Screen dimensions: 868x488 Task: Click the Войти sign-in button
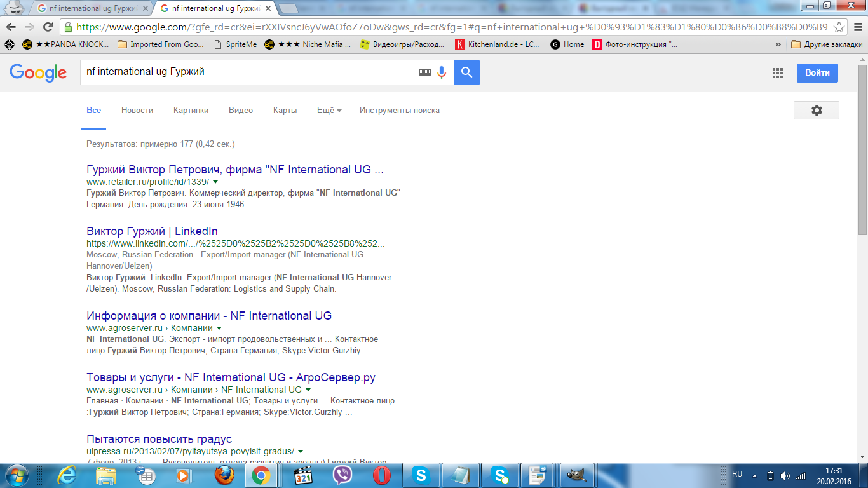[x=817, y=72]
